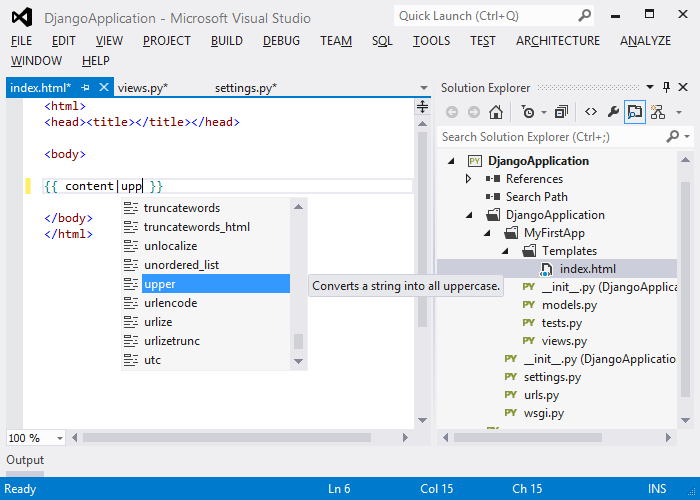The width and height of the screenshot is (700, 500).
Task: Open the Output panel tab
Action: (25, 460)
